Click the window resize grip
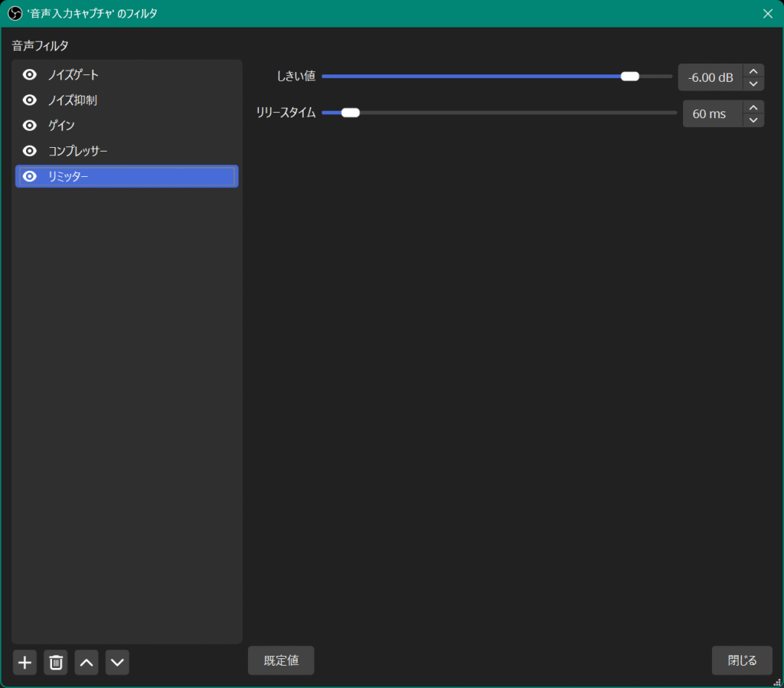784x688 pixels. tap(777, 682)
